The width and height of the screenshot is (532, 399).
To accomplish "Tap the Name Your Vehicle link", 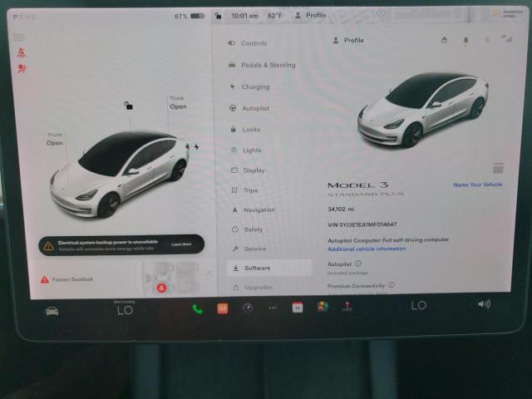I will pos(477,185).
